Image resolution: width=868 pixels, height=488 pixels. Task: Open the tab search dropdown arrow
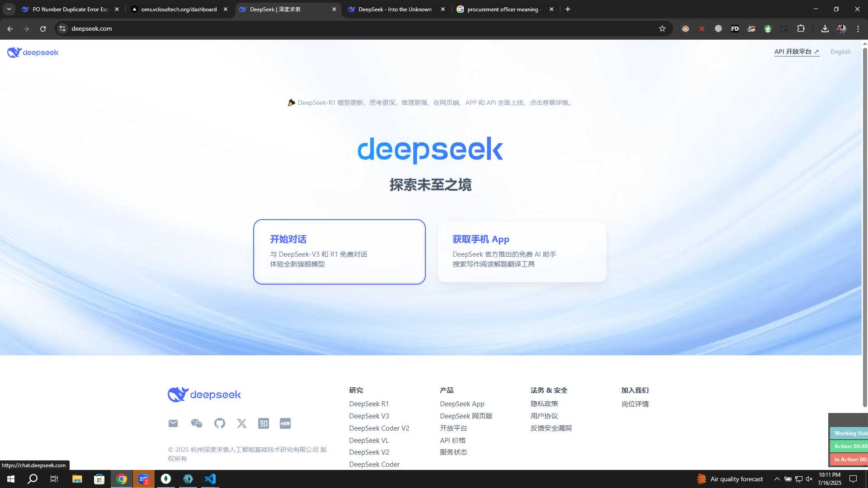click(9, 9)
